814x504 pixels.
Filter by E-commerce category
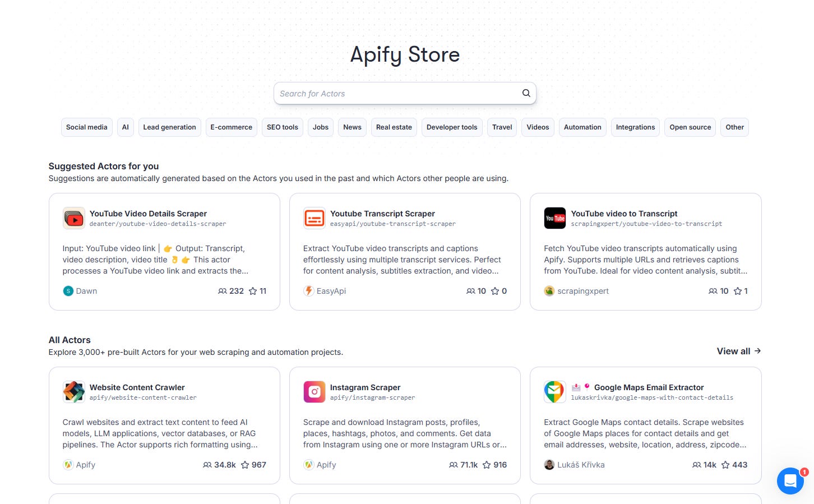click(232, 127)
